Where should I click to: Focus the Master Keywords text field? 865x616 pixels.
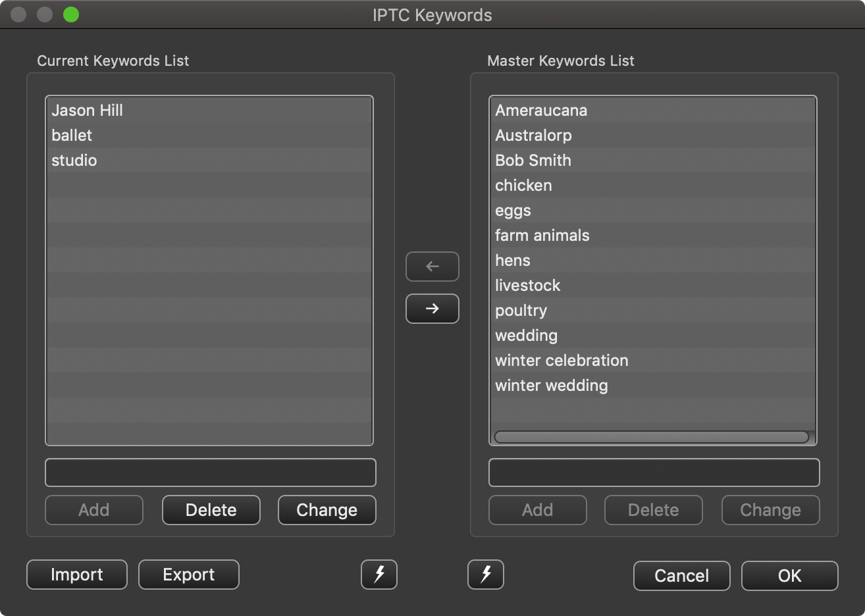654,473
